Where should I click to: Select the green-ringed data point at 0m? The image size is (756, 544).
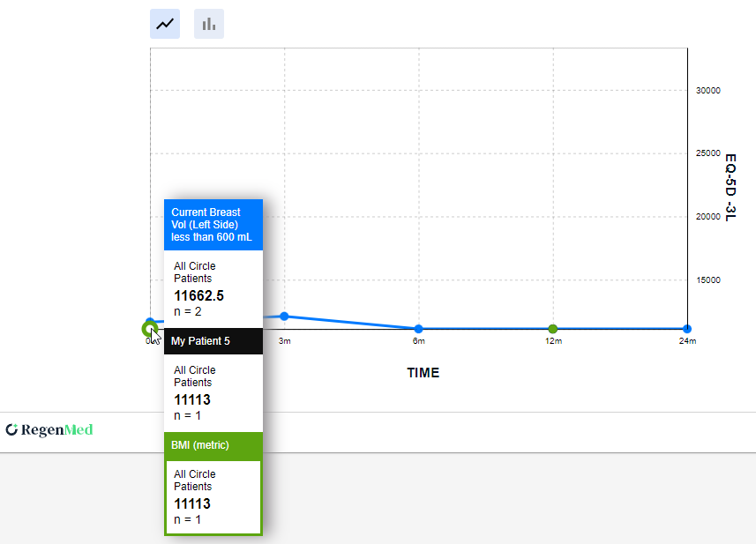point(149,329)
